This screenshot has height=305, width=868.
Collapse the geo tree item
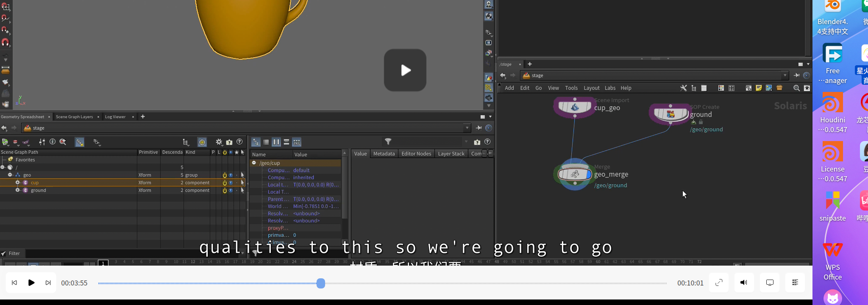click(10, 175)
